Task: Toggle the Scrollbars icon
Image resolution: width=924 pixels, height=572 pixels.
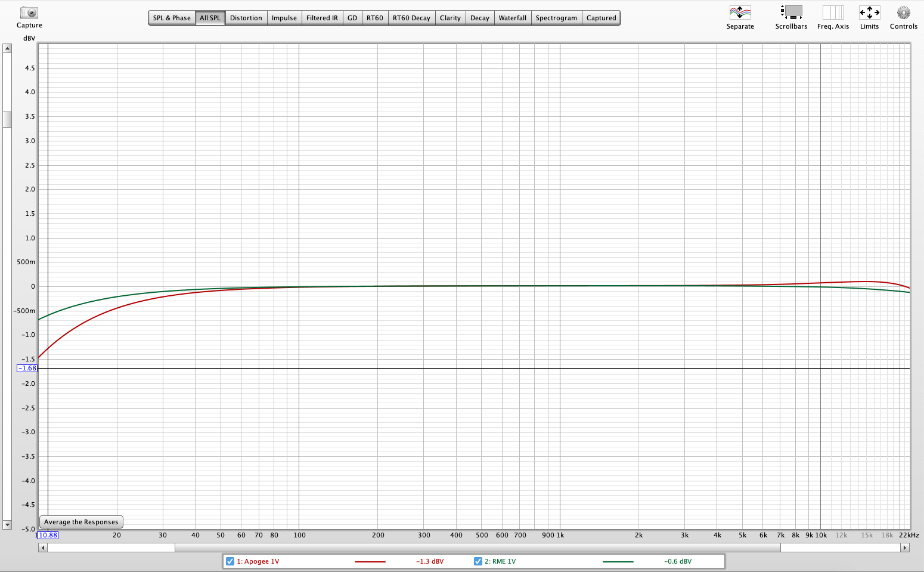Action: point(791,13)
